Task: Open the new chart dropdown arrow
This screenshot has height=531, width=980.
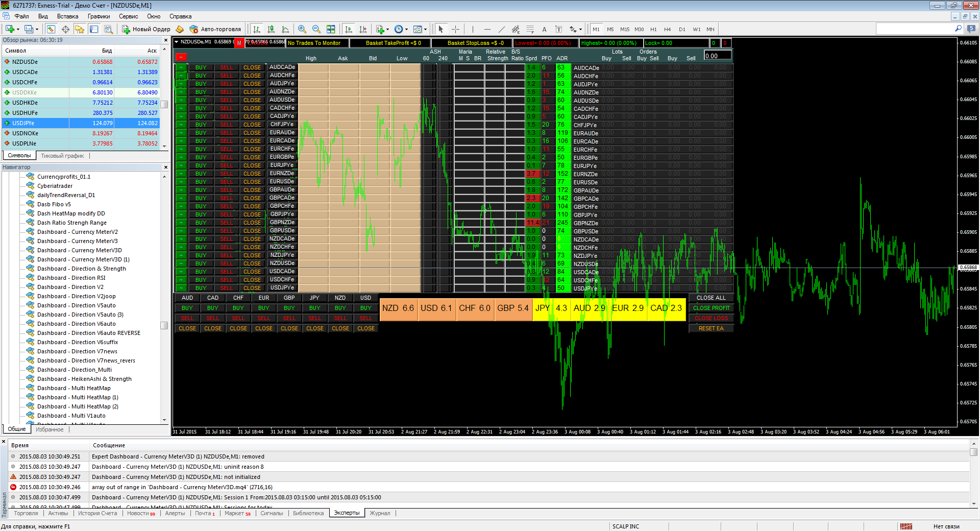Action: coord(18,29)
